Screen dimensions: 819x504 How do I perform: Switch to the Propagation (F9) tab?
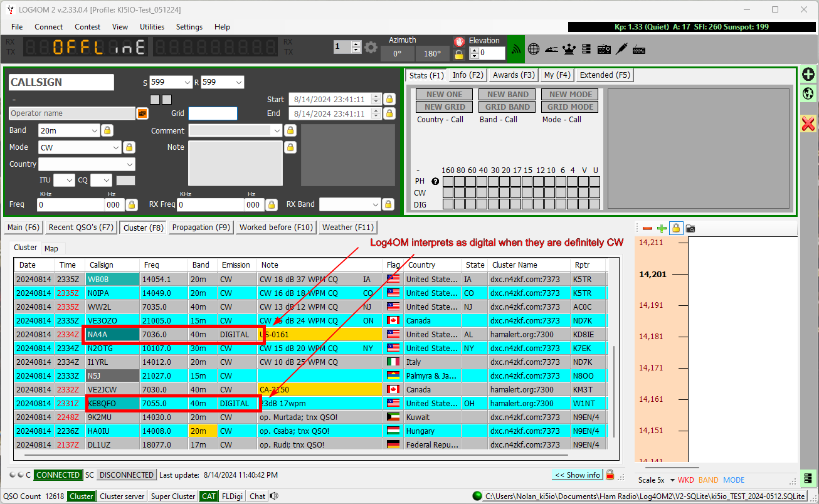tap(201, 228)
